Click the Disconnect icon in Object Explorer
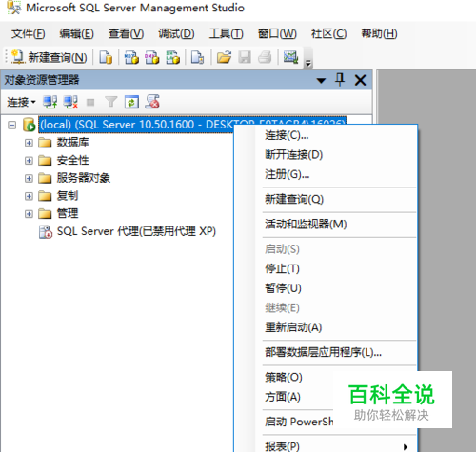This screenshot has width=476, height=452. [x=70, y=102]
